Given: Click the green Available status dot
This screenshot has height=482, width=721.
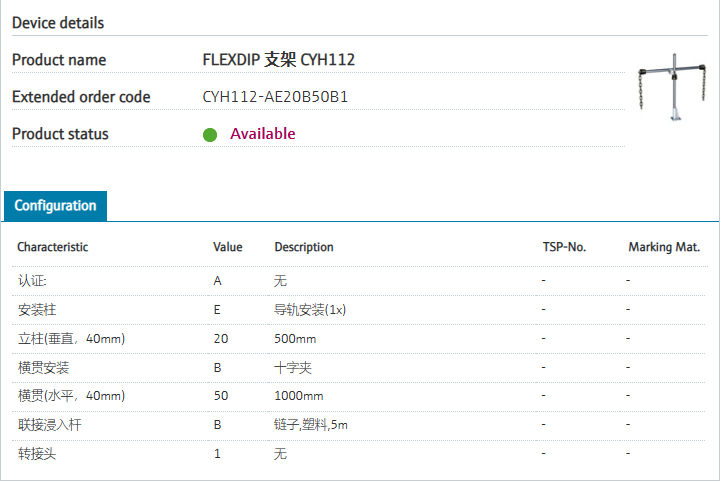Looking at the screenshot, I should [x=210, y=134].
